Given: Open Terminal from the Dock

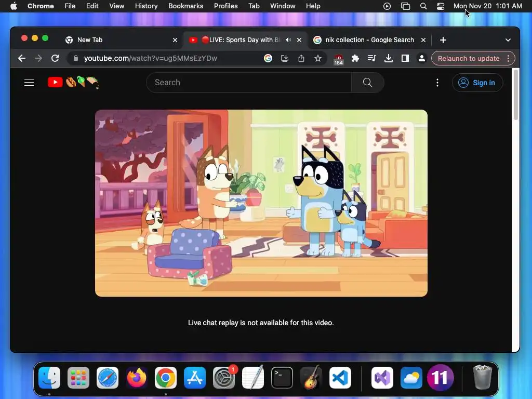Looking at the screenshot, I should pyautogui.click(x=282, y=378).
